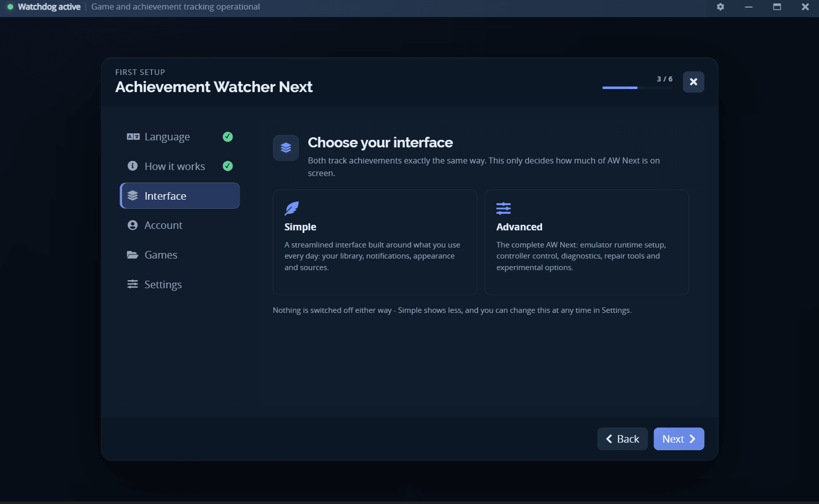Click the How it works info icon
The width and height of the screenshot is (819, 504).
[133, 166]
